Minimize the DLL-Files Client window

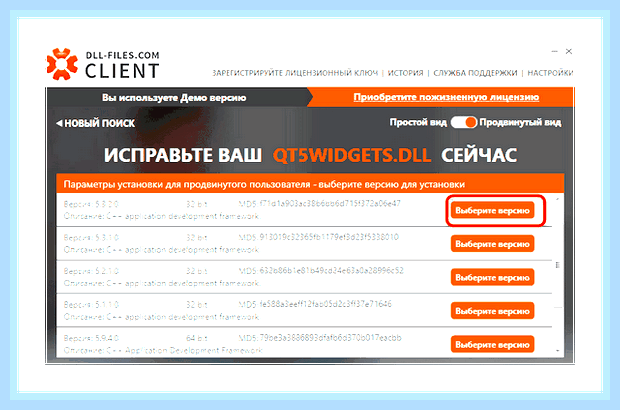point(554,51)
